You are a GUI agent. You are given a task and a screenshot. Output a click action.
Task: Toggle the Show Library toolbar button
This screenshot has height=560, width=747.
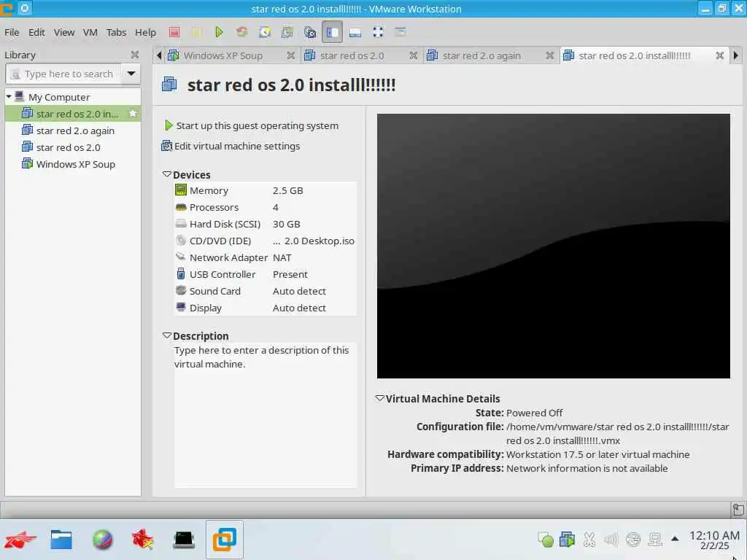point(332,32)
